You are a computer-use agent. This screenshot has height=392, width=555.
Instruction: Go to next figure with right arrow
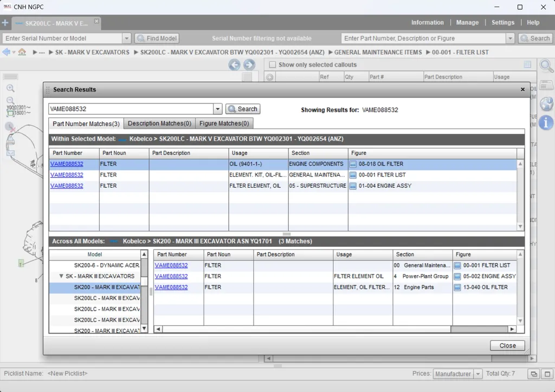[x=249, y=64]
